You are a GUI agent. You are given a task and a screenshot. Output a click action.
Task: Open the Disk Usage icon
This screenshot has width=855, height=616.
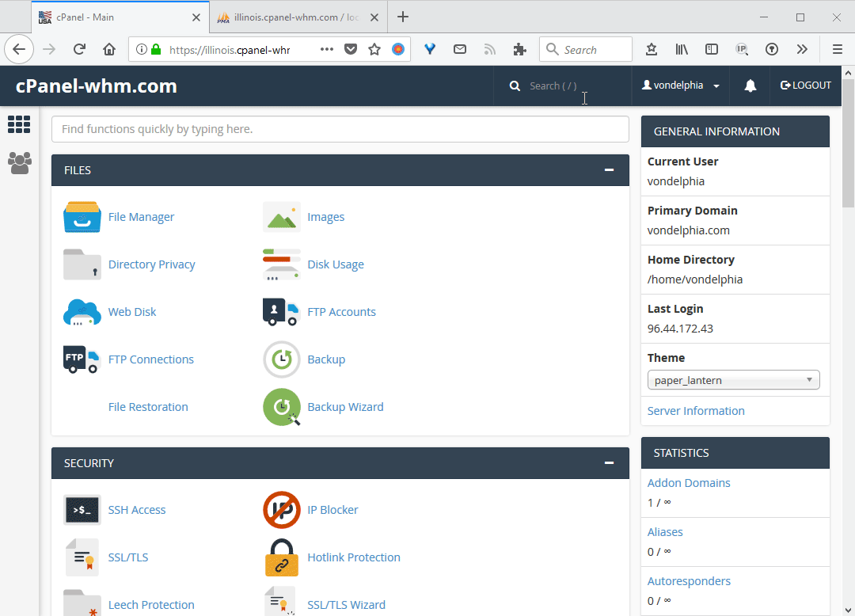click(x=281, y=264)
